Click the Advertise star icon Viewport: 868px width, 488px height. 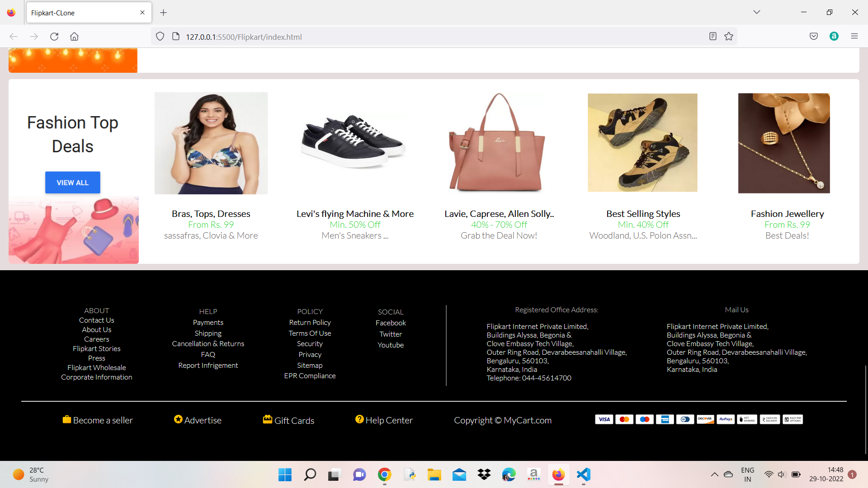pos(178,419)
